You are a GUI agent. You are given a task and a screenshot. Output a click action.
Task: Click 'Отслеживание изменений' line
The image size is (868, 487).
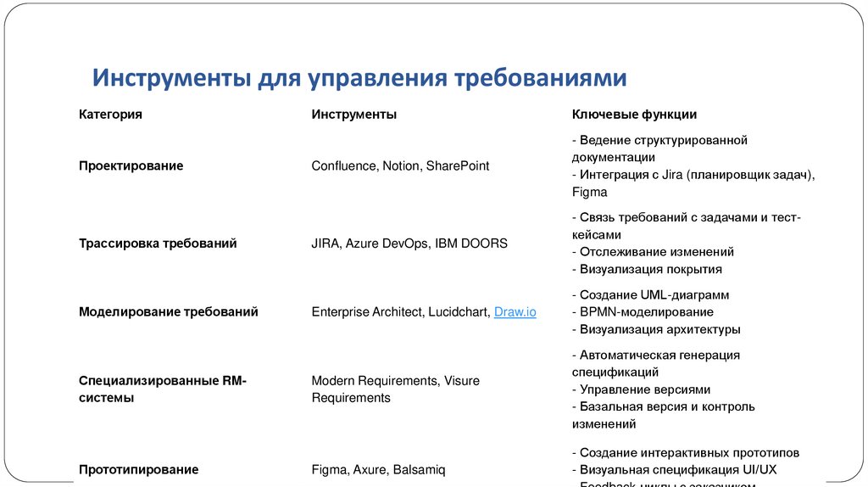[653, 252]
